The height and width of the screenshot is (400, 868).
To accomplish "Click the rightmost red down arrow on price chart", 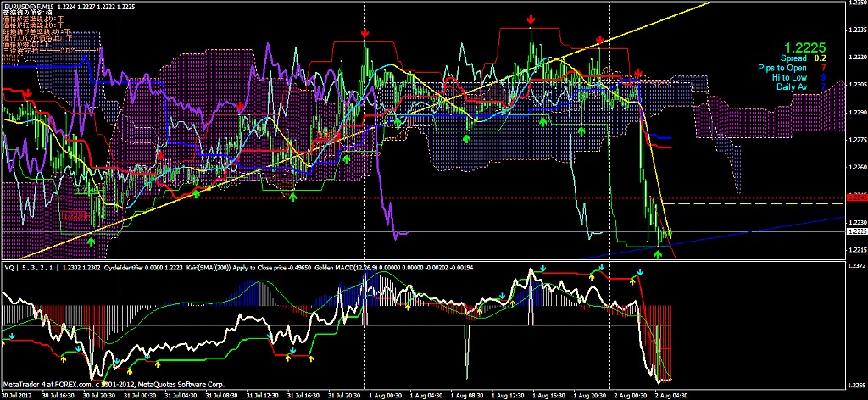I will pos(638,72).
